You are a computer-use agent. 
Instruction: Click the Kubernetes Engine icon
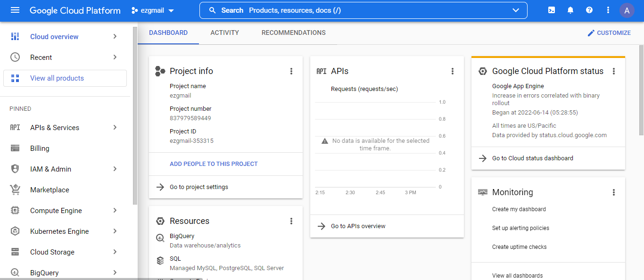15,231
